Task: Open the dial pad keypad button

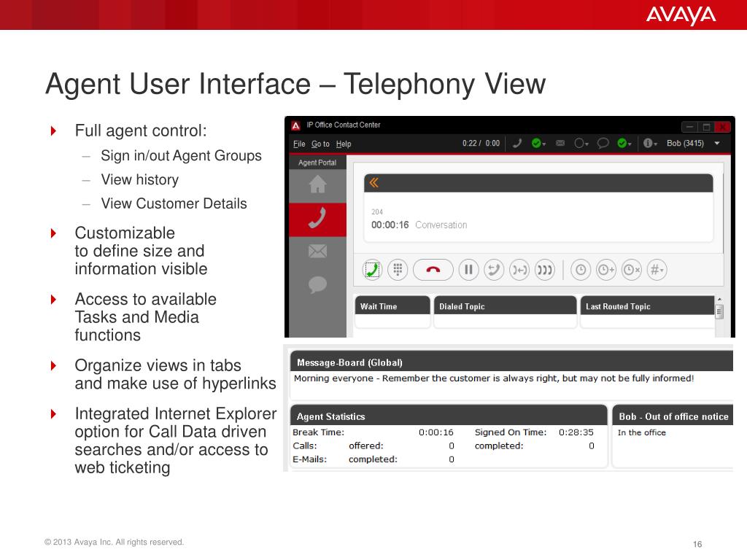Action: click(398, 270)
